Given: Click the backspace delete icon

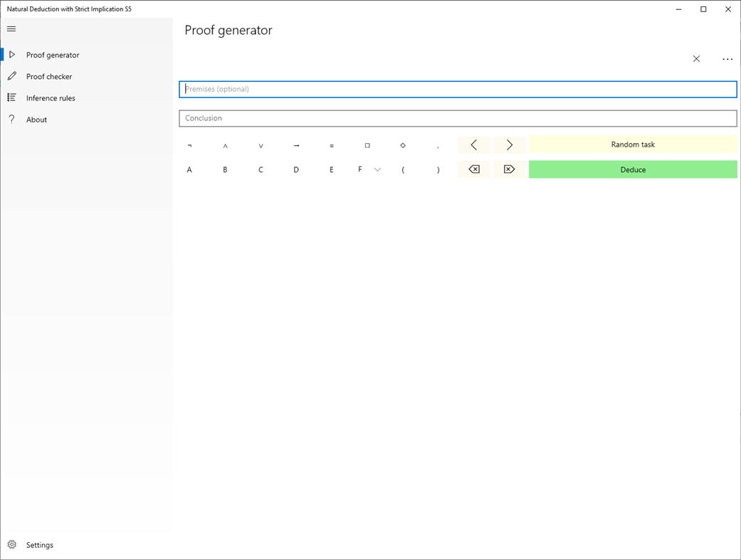Looking at the screenshot, I should [x=474, y=169].
